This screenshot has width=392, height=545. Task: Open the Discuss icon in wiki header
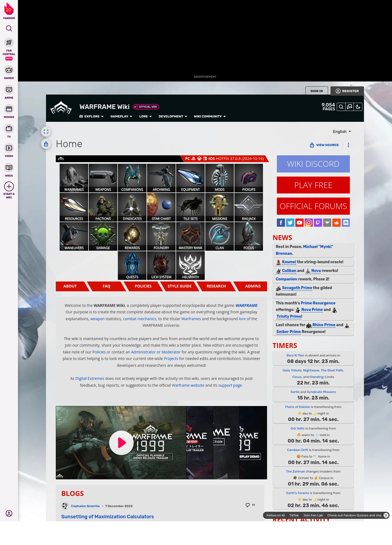click(x=350, y=107)
